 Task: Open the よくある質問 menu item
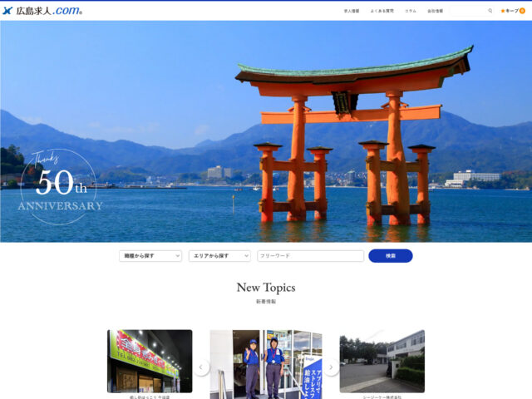[382, 11]
